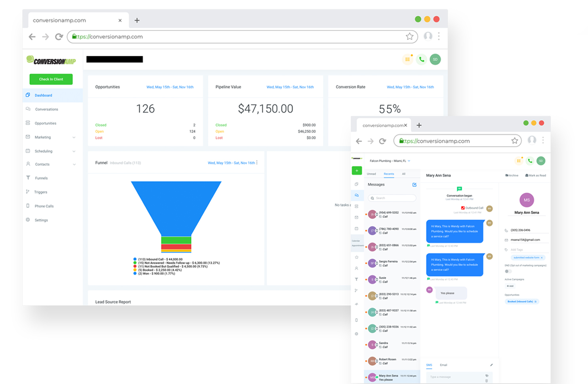Select the Email tab in message composer
The width and height of the screenshot is (588, 384).
pos(443,365)
